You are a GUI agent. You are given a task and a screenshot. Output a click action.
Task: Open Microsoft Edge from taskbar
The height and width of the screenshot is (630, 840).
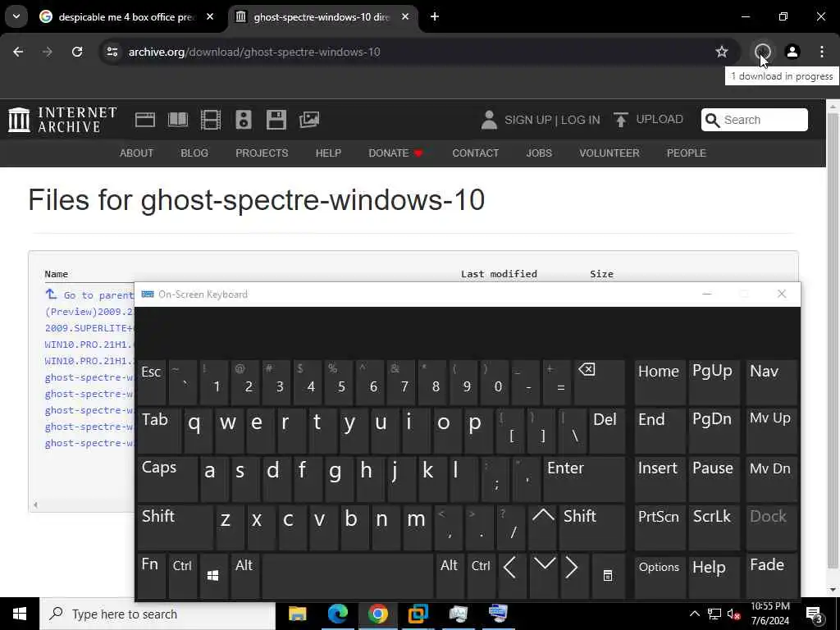point(337,614)
